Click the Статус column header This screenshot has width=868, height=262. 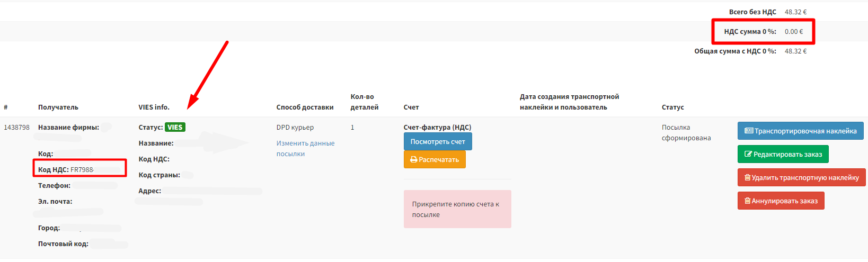point(672,107)
